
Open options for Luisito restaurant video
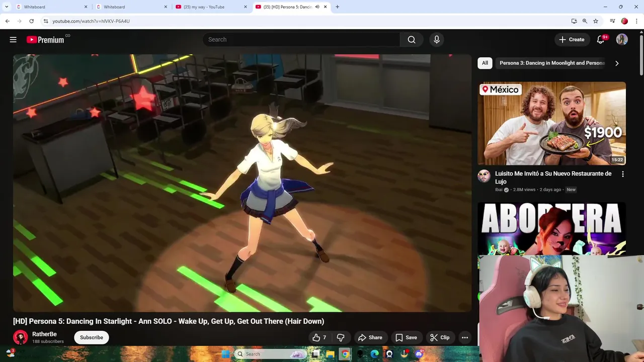623,174
